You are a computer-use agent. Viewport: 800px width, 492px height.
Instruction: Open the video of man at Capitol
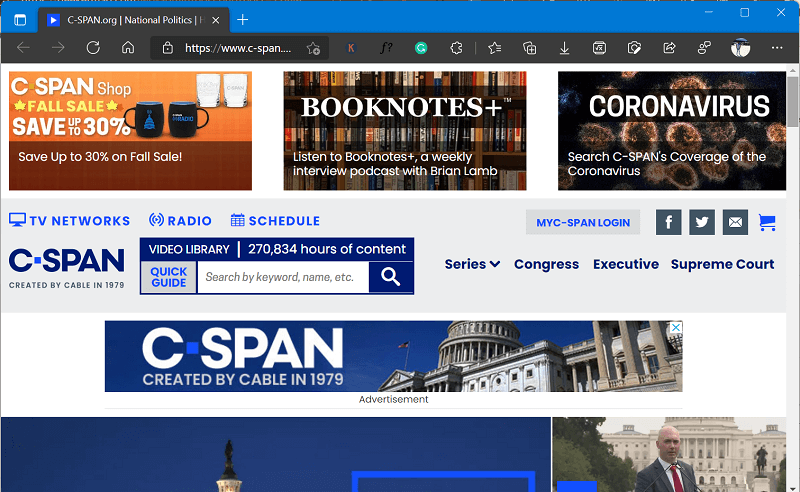coord(669,454)
